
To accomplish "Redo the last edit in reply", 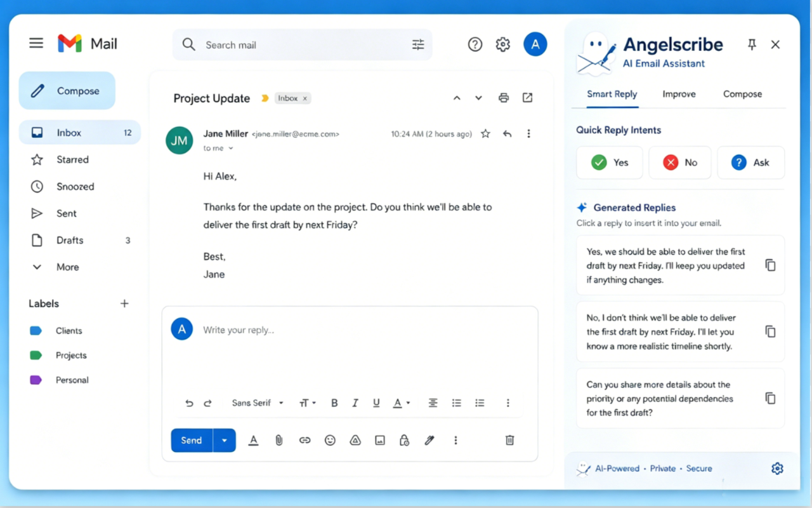I will click(x=207, y=403).
